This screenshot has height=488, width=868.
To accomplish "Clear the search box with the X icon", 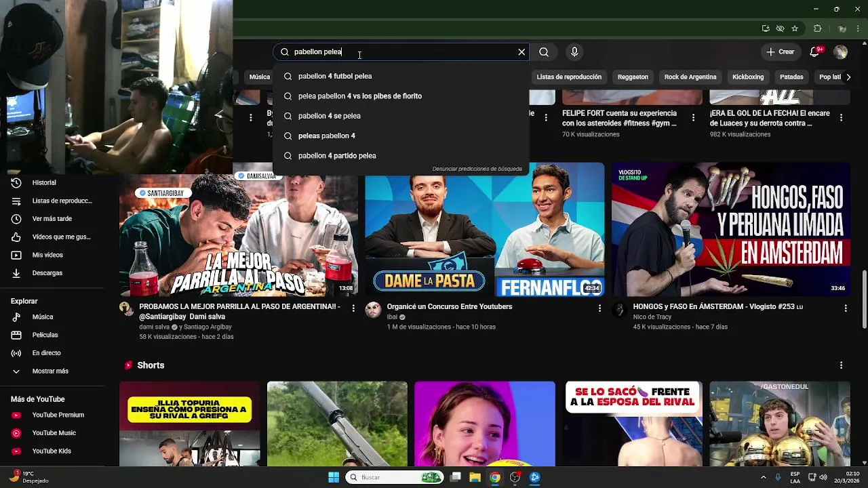I will 521,52.
